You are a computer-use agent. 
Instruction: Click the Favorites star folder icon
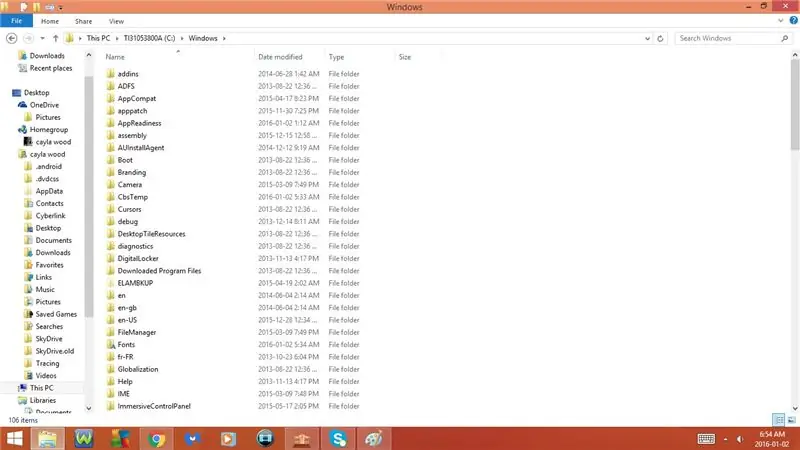point(29,265)
